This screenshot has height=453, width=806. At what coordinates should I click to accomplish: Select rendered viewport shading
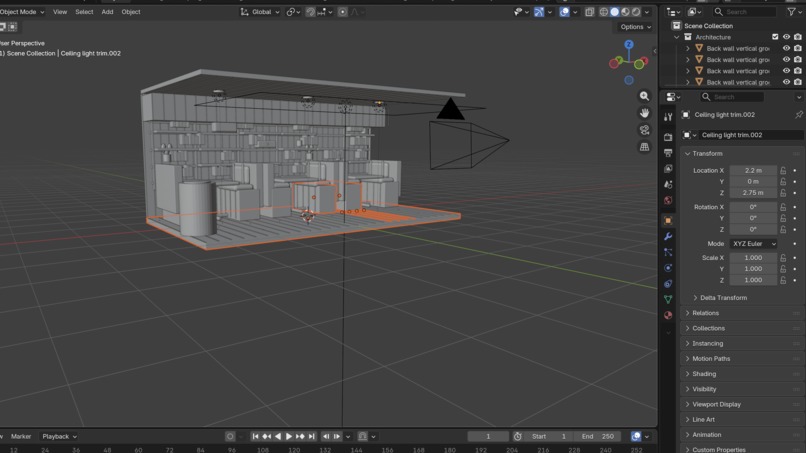[x=636, y=12]
